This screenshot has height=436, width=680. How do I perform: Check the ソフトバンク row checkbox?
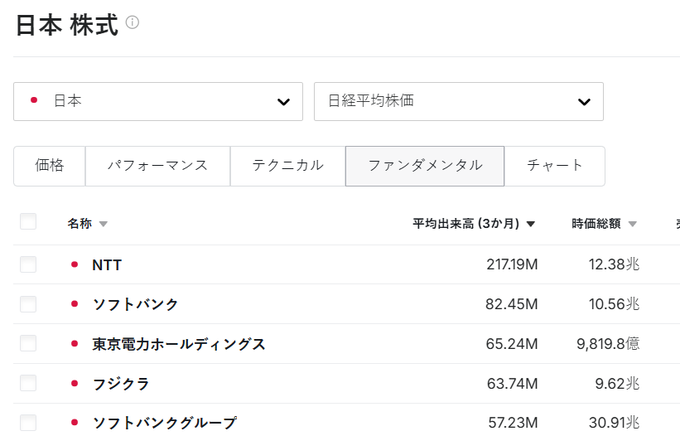click(28, 304)
